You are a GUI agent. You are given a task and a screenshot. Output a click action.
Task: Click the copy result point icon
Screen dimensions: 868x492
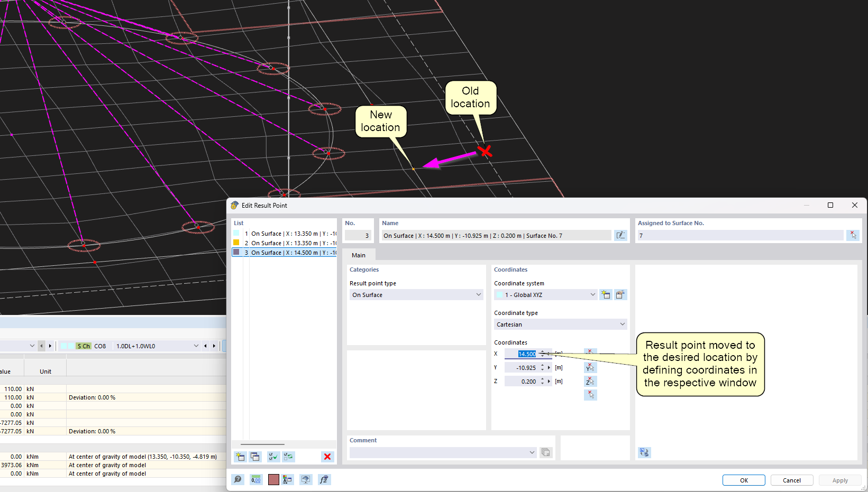point(255,457)
